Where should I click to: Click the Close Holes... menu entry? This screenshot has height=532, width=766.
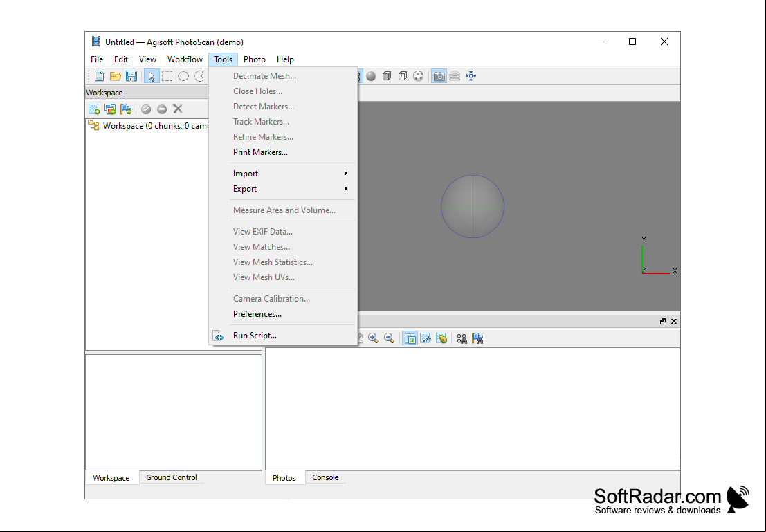(283, 91)
